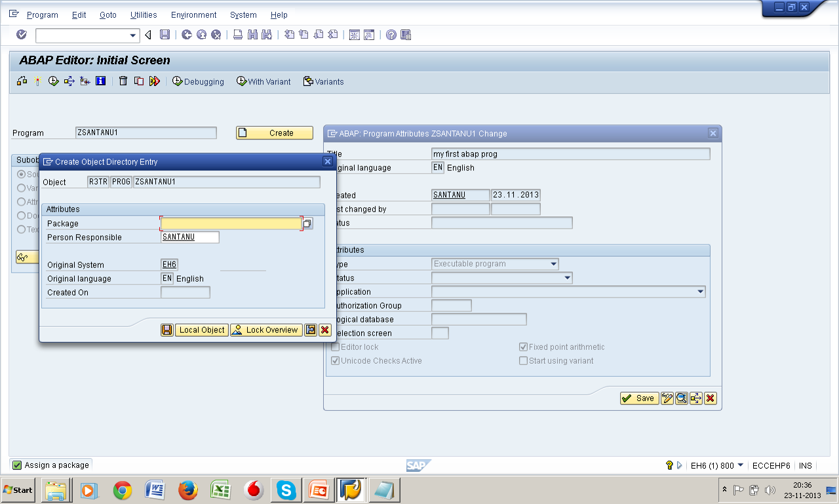Show hidden system tray icons

tap(724, 490)
